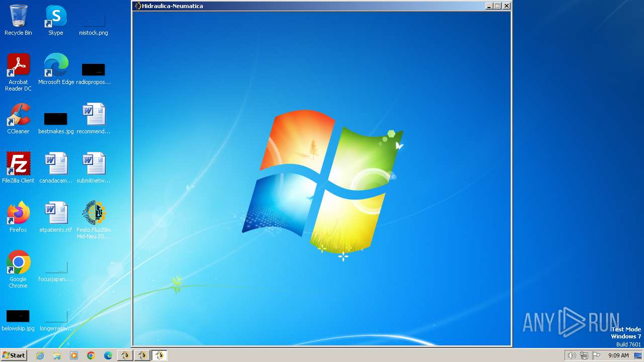Click the 9:09 AM clock
Viewport: 644px width, 362px height.
pos(618,355)
